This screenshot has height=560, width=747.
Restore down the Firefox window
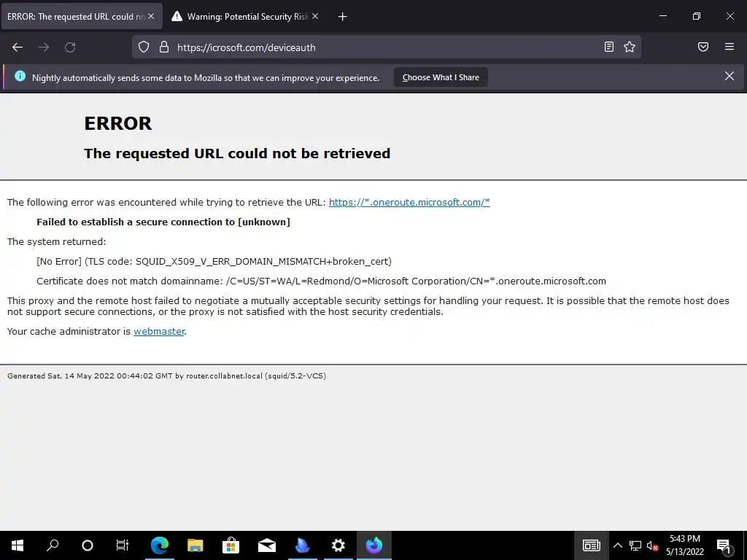pyautogui.click(x=697, y=16)
